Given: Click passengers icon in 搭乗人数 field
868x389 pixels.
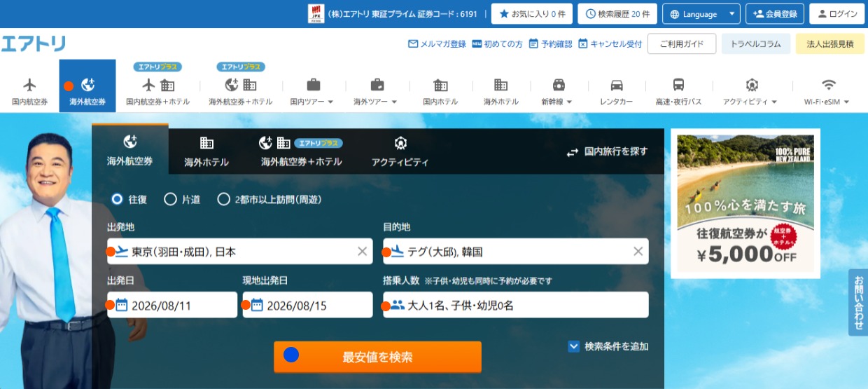Looking at the screenshot, I should [x=398, y=305].
